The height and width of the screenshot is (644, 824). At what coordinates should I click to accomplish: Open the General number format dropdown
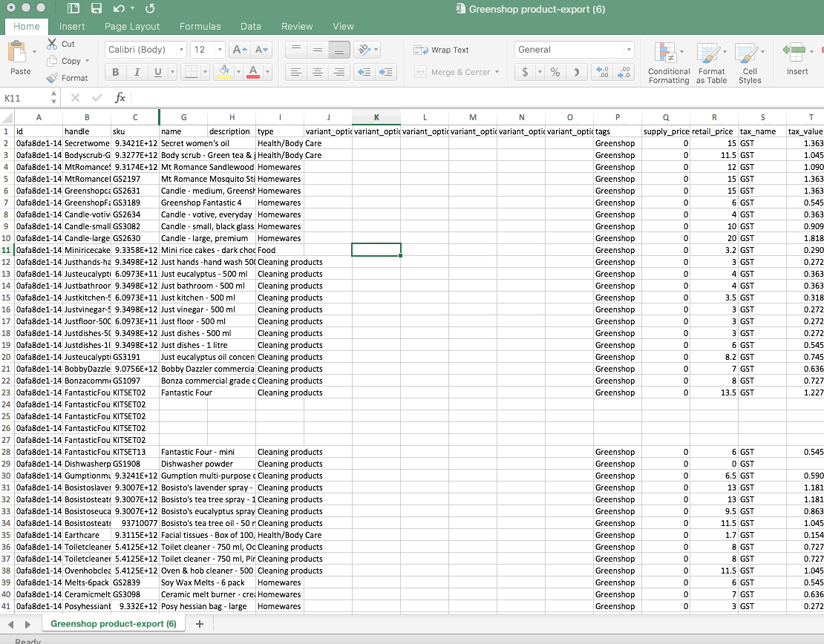[x=629, y=50]
